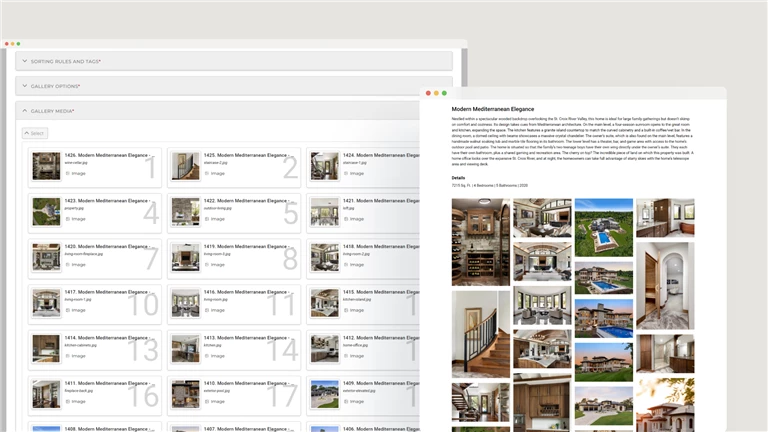Screen dimensions: 768x432
Task: Open the arched doorway hallway photo in preview gallery
Action: tap(665, 286)
